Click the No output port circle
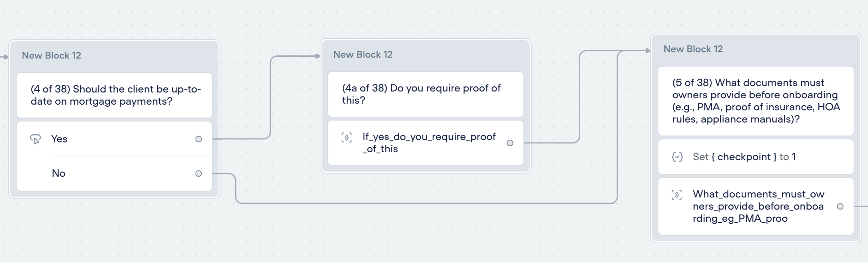The image size is (868, 262). (x=198, y=173)
